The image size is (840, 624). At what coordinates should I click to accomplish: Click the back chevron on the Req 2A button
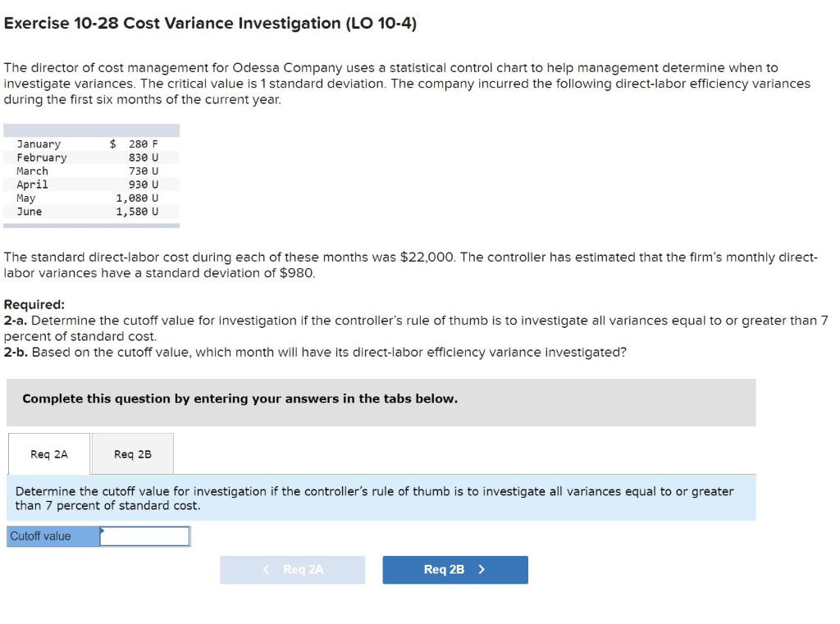point(264,569)
